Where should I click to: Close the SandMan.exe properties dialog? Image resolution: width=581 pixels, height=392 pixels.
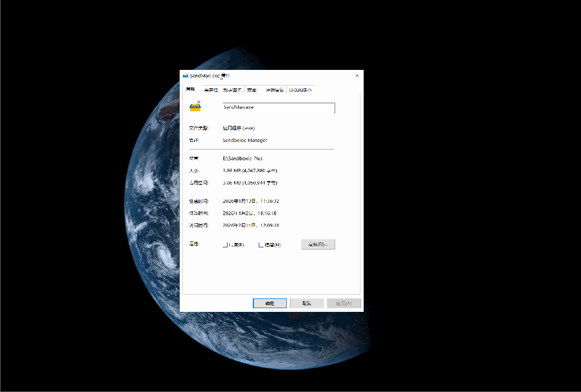point(357,76)
